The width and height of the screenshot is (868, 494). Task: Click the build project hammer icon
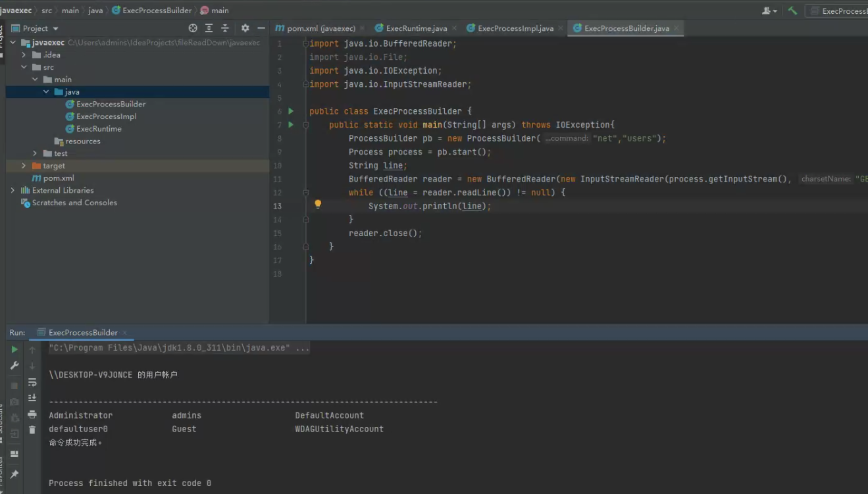point(792,11)
